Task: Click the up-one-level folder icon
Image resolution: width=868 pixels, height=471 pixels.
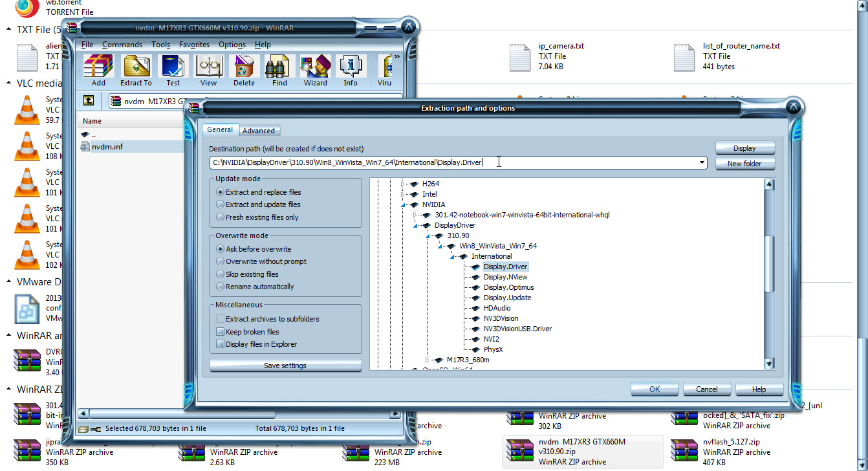Action: (88, 100)
